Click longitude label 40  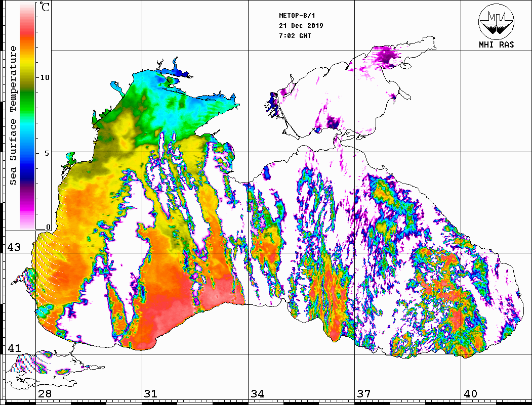[x=470, y=394]
